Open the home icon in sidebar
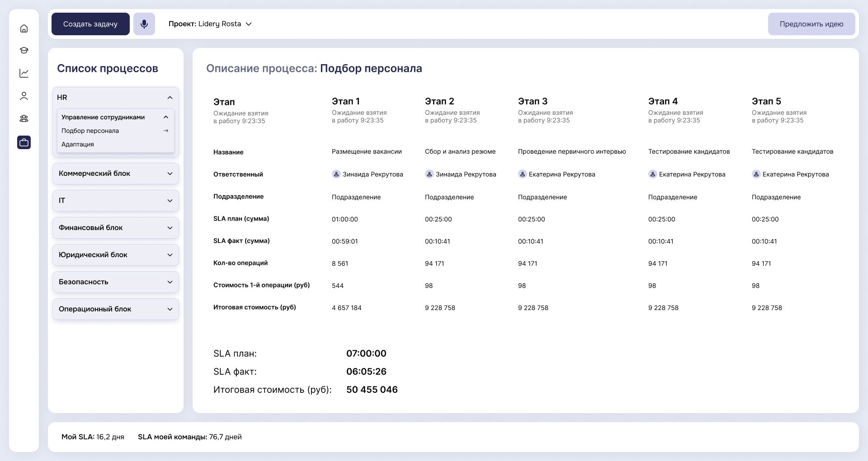The image size is (868, 461). 24,28
